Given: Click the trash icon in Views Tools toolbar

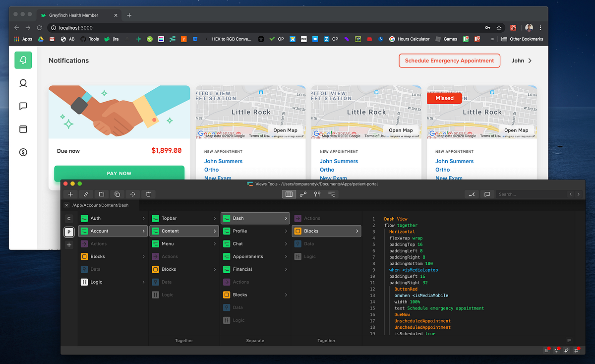Looking at the screenshot, I should 148,194.
